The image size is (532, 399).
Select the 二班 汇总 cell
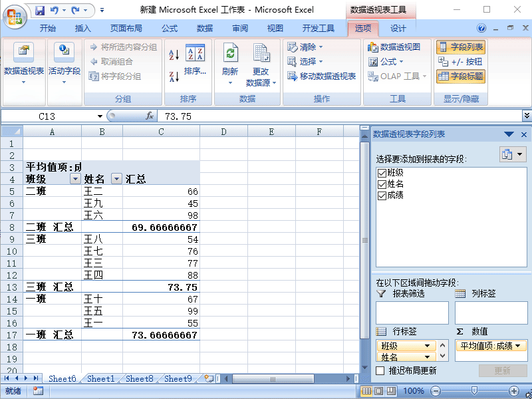53,227
